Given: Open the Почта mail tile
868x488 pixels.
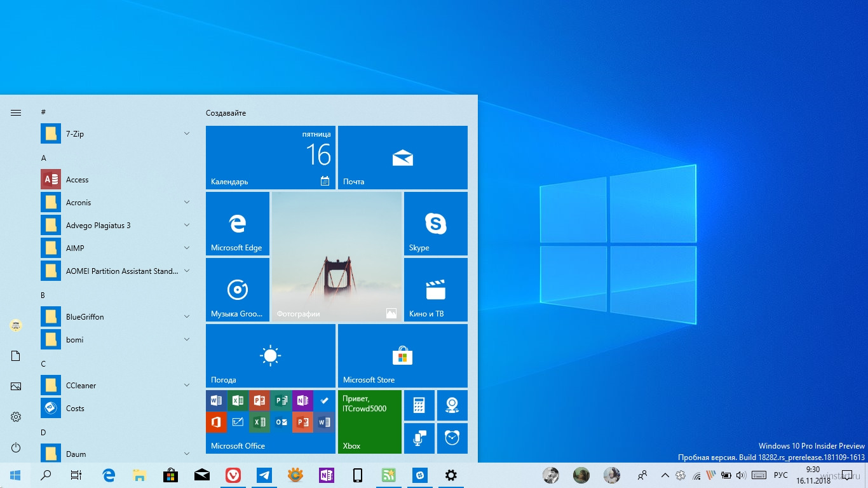Looking at the screenshot, I should pos(403,158).
